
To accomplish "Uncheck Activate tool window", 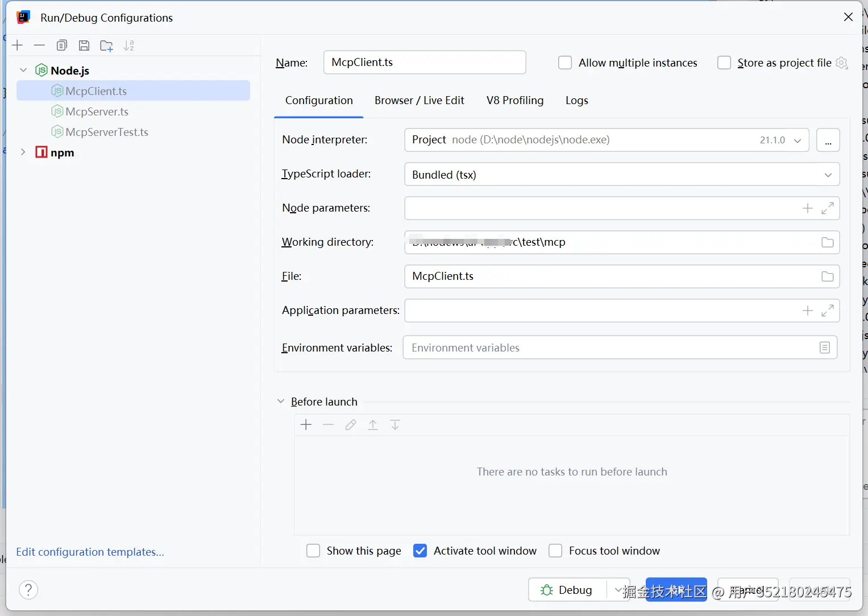I will [420, 551].
